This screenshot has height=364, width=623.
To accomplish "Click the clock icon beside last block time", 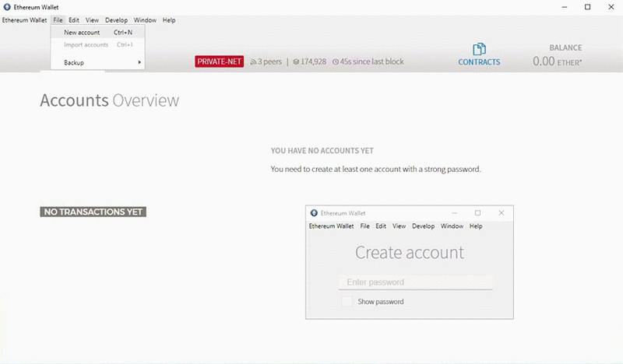I will 336,62.
